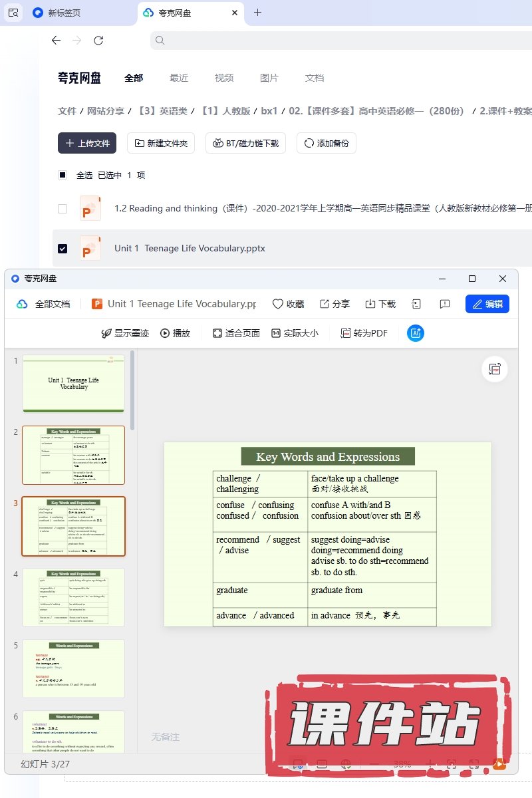Click the floating PDF icon in the slide area
This screenshot has height=798, width=532.
494,369
